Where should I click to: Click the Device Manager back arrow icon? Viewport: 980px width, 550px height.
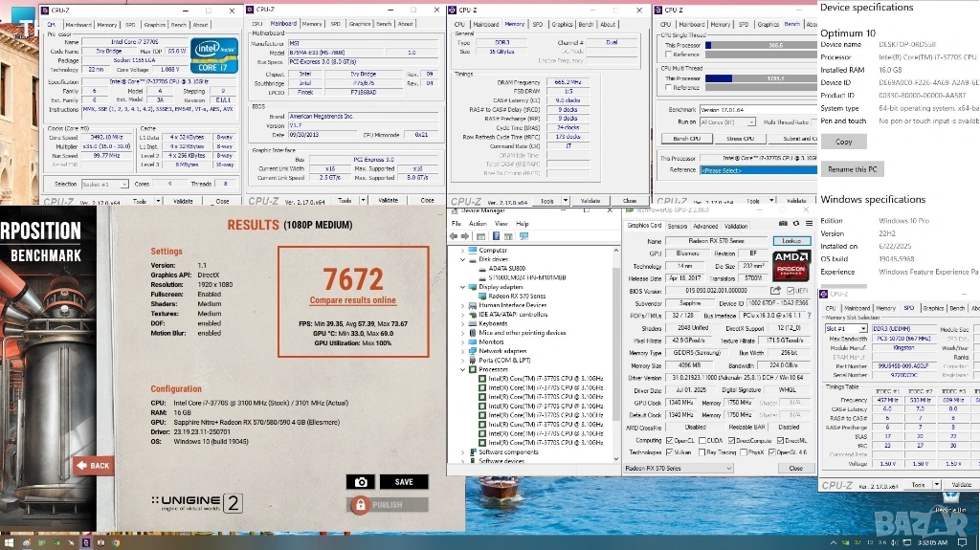pos(457,236)
